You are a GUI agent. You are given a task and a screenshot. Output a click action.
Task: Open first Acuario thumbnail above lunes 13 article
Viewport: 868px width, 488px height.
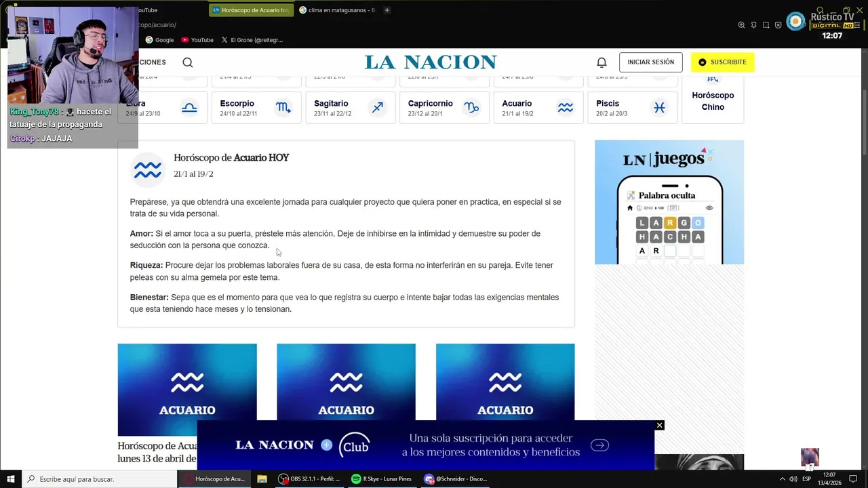coord(187,390)
